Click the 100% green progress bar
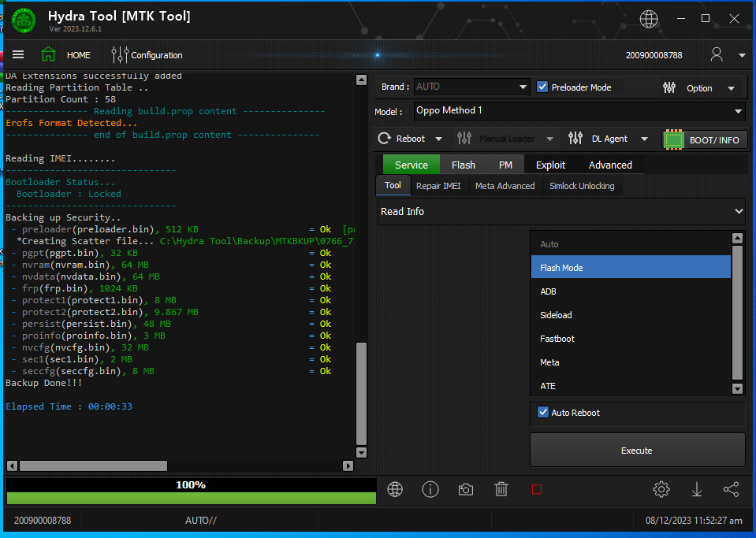Viewport: 756px width, 538px height. [x=192, y=498]
